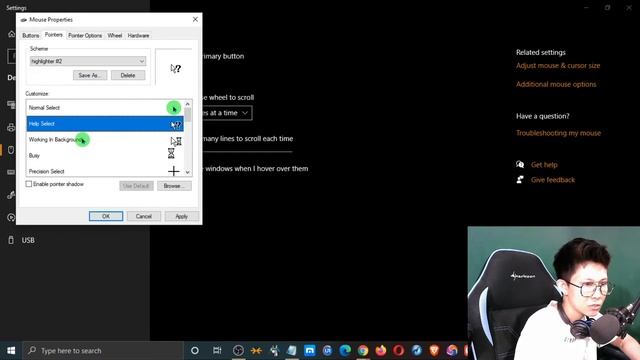Open the notepad-style app on the taskbar

(x=292, y=351)
